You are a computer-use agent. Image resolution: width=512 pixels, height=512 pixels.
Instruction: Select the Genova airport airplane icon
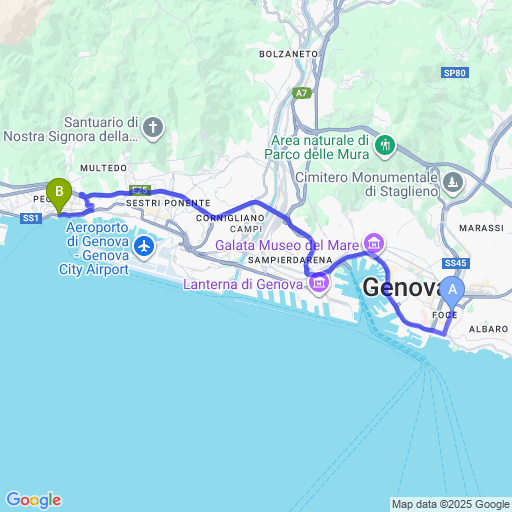click(144, 247)
